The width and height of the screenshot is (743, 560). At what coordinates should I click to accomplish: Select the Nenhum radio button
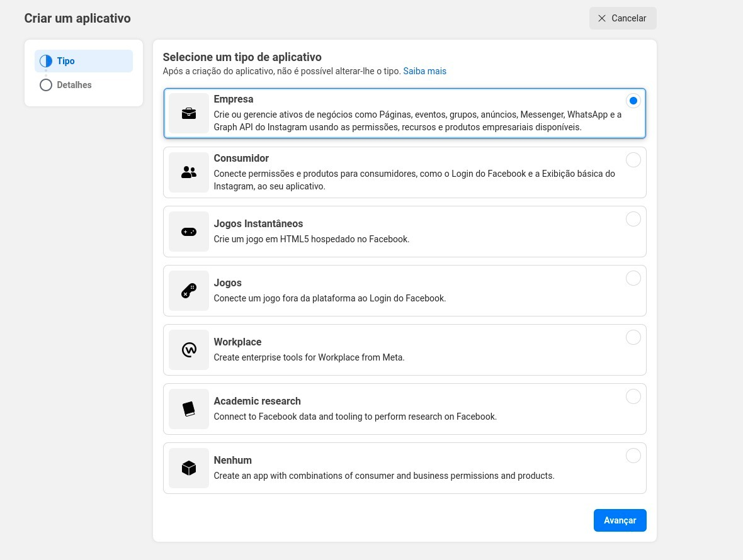(x=633, y=456)
